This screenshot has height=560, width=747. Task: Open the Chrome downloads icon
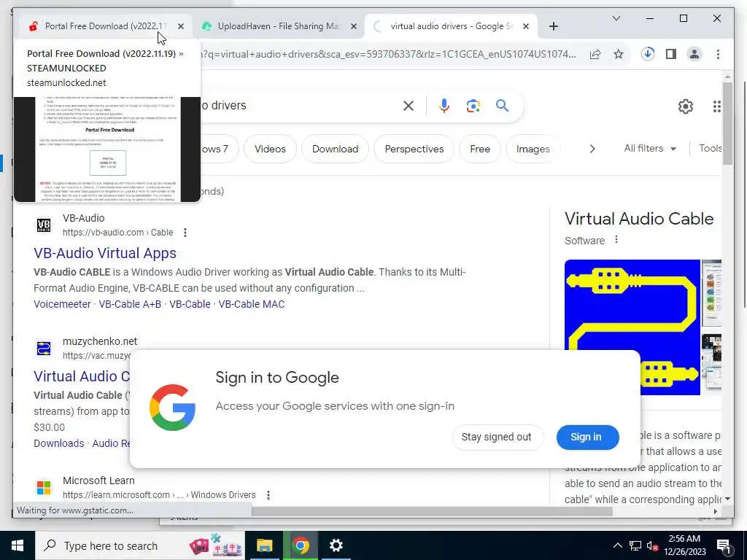pyautogui.click(x=648, y=54)
